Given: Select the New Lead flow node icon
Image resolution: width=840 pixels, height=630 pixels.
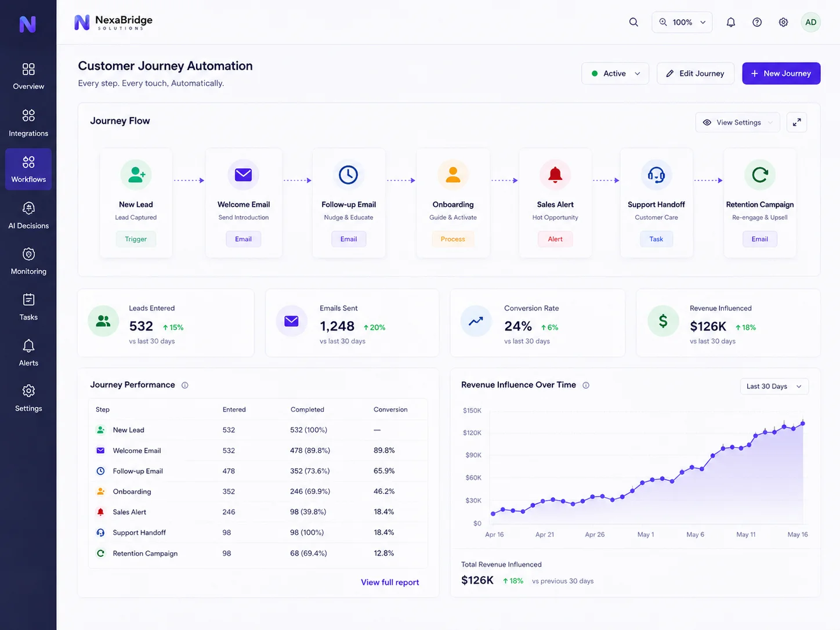Looking at the screenshot, I should [x=136, y=175].
